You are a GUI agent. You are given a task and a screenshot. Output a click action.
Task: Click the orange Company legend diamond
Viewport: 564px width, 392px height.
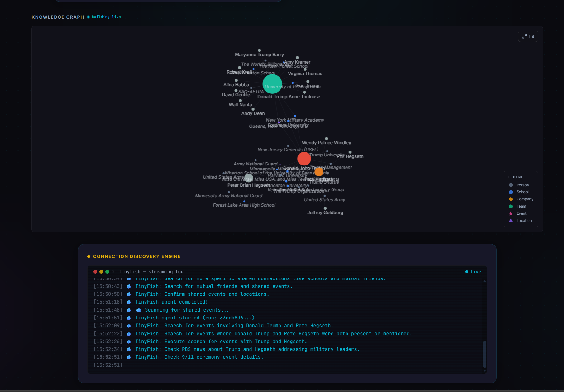click(x=511, y=199)
